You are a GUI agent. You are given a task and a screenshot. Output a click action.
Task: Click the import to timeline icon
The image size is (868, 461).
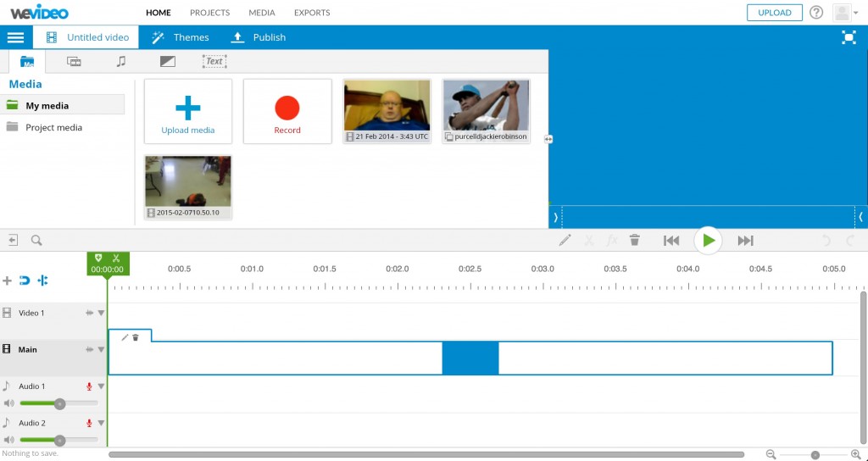tap(13, 240)
